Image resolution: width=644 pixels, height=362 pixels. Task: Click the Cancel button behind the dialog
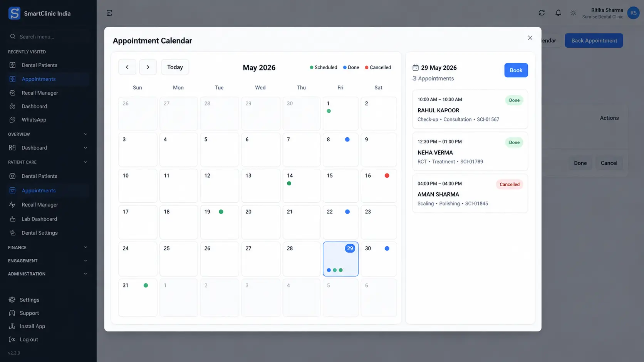pos(609,163)
